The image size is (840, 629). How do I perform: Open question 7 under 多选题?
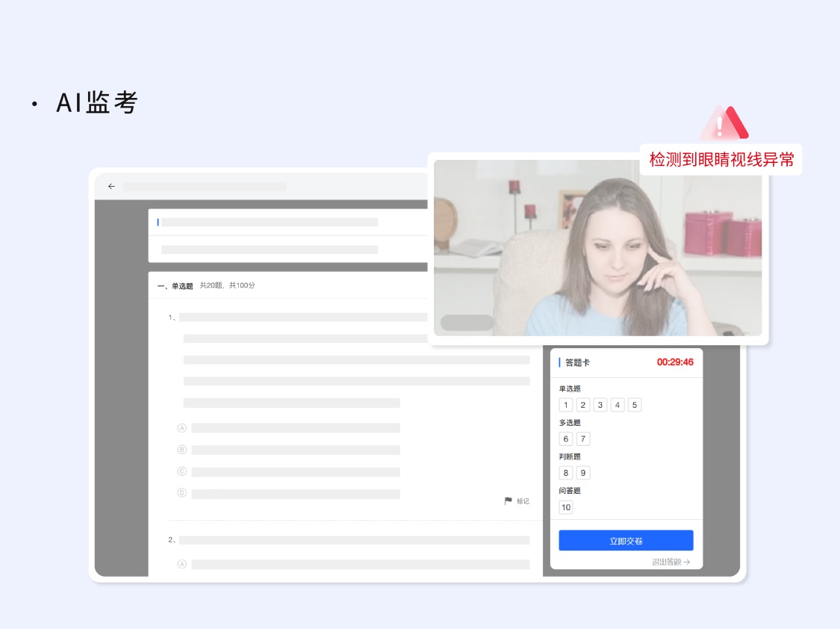[x=583, y=439]
